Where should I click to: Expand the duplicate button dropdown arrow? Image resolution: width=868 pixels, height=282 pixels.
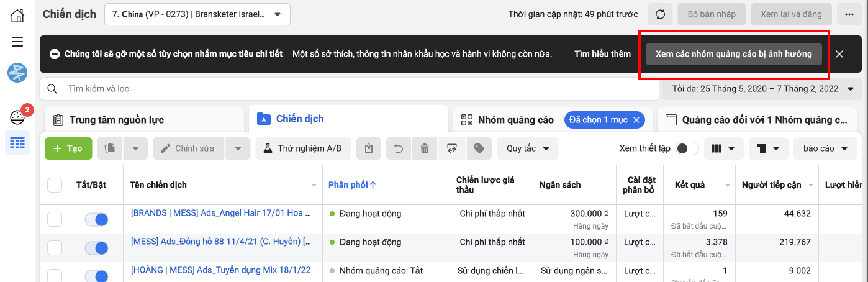click(135, 148)
